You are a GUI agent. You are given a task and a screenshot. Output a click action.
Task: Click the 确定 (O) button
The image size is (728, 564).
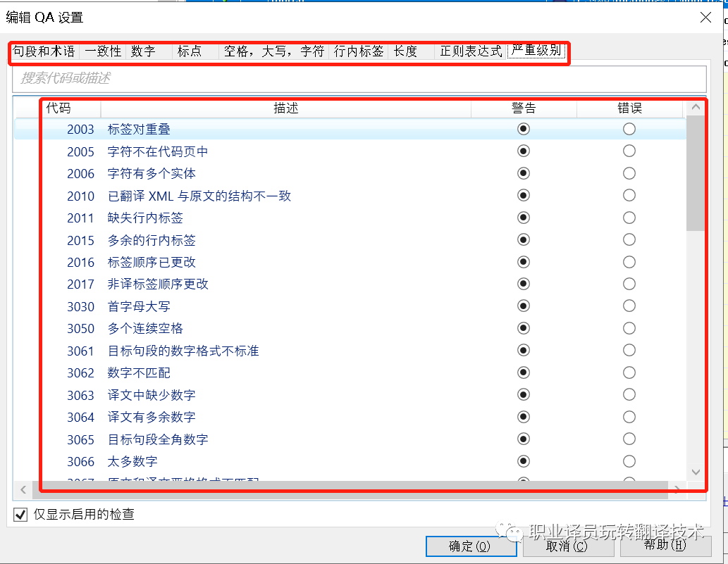[x=471, y=546]
